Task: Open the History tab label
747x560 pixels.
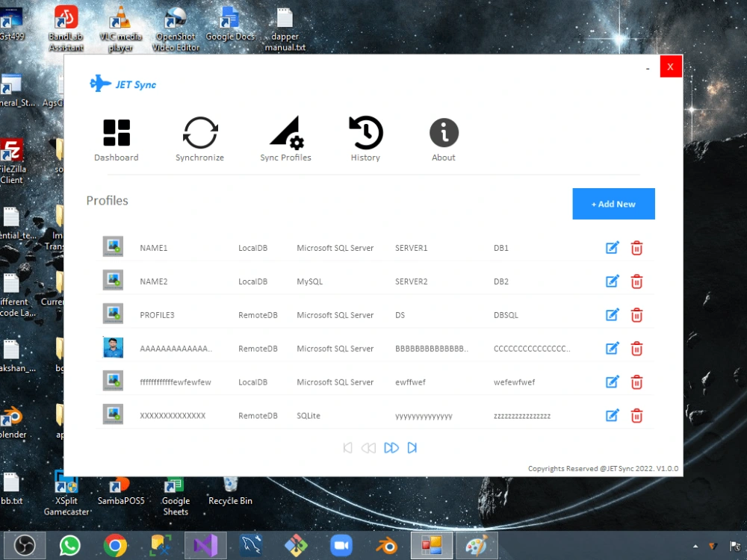Action: (x=365, y=158)
